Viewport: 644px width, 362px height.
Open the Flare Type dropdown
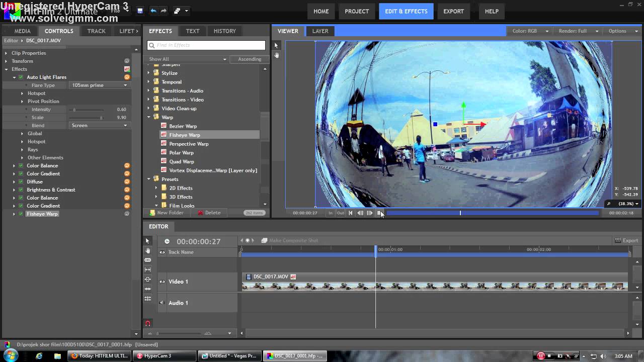click(x=99, y=85)
